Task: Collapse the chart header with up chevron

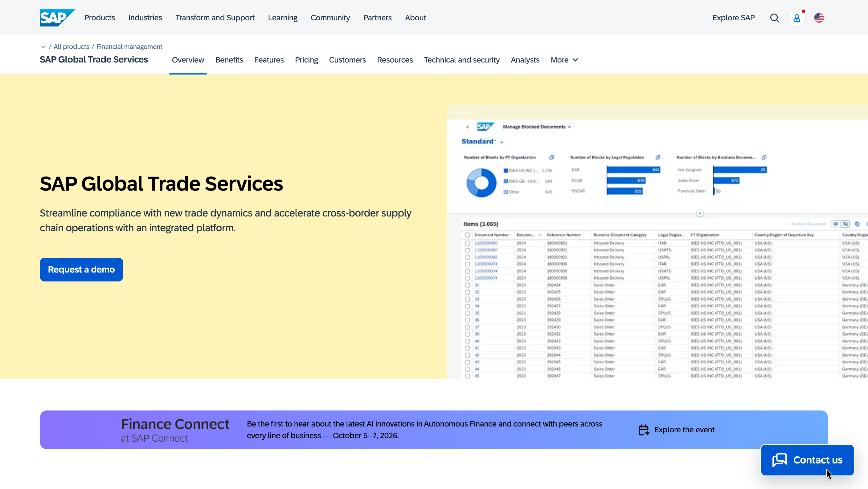Action: click(x=700, y=213)
